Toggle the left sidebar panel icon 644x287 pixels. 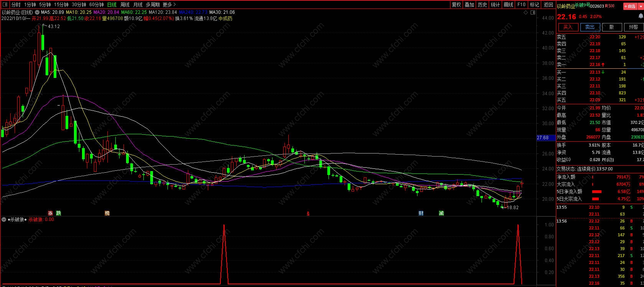click(x=5, y=5)
